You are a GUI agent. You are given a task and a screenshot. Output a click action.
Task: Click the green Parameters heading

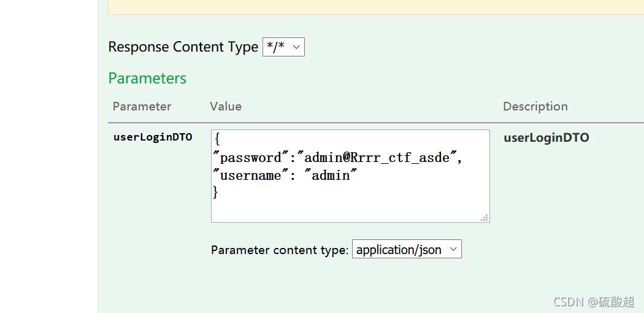(x=147, y=79)
